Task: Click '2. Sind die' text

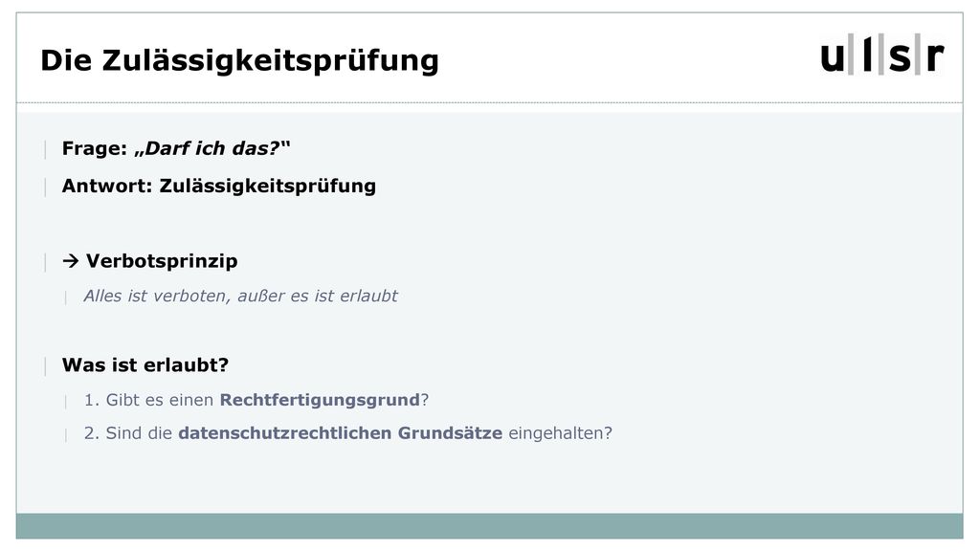Action: 128,433
